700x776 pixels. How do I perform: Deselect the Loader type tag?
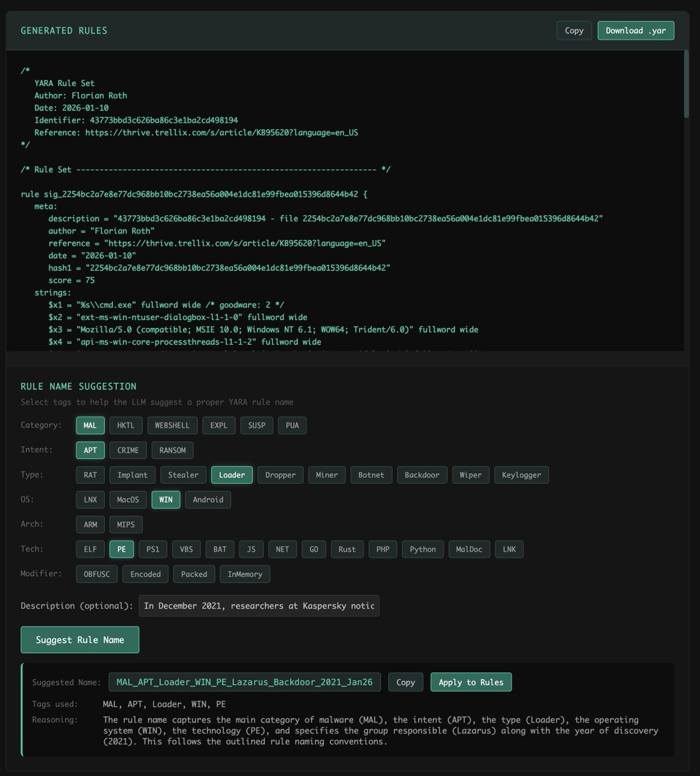click(x=232, y=475)
